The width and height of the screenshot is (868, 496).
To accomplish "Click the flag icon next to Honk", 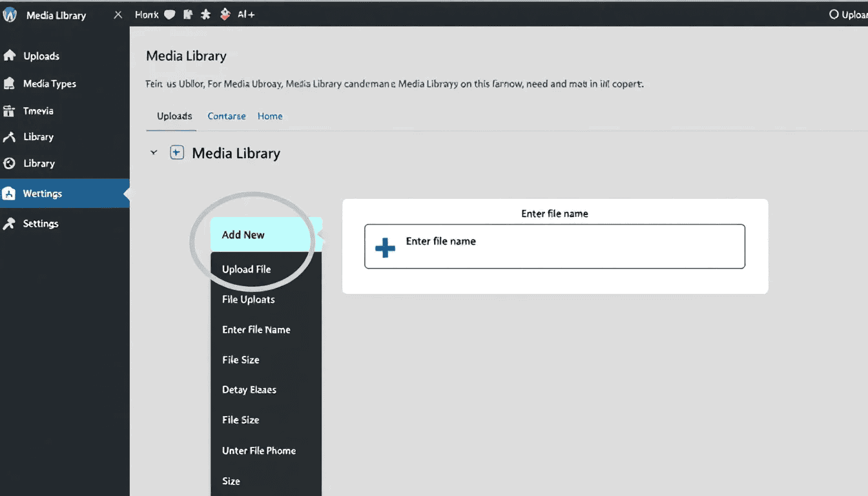I will click(187, 14).
